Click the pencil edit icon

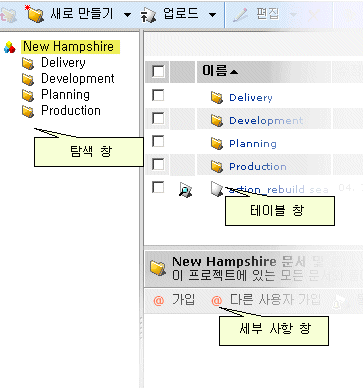240,15
